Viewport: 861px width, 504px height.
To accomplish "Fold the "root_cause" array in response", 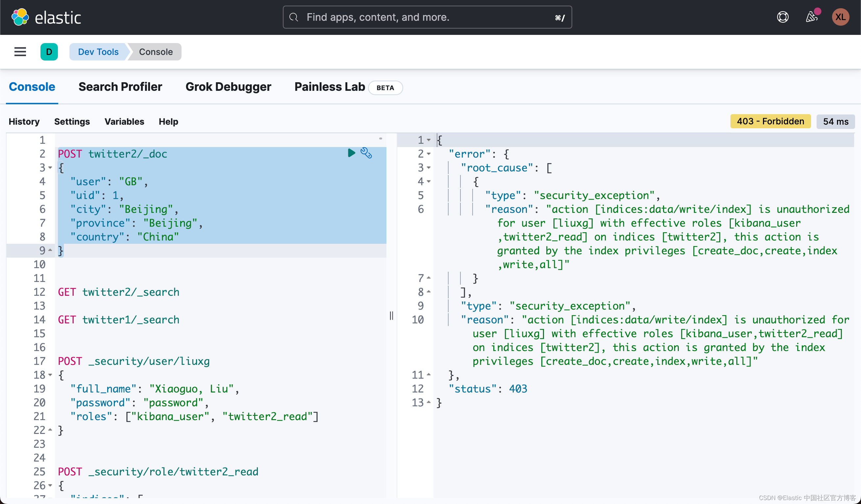I will 429,168.
